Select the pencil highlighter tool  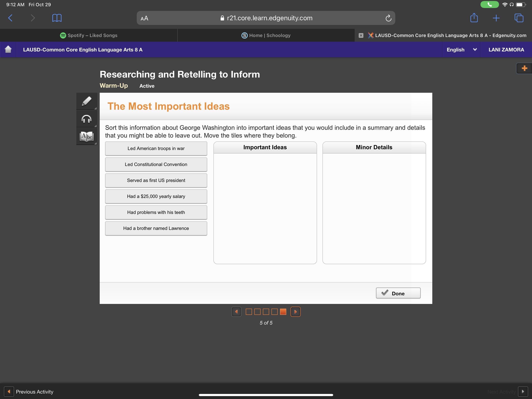87,101
